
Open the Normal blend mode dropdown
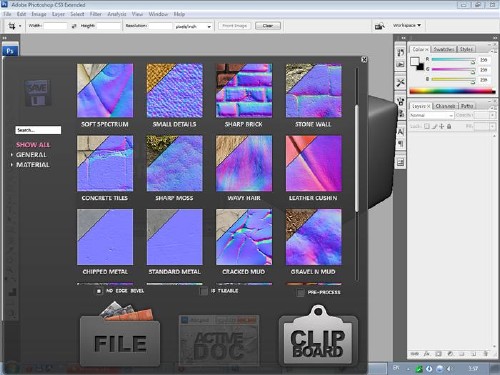tap(431, 115)
